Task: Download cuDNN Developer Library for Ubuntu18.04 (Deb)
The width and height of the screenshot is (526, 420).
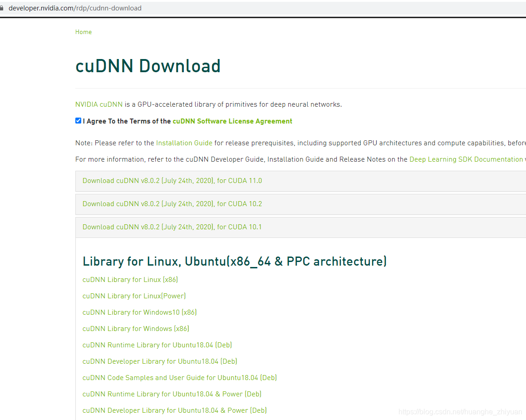Action: pos(160,361)
